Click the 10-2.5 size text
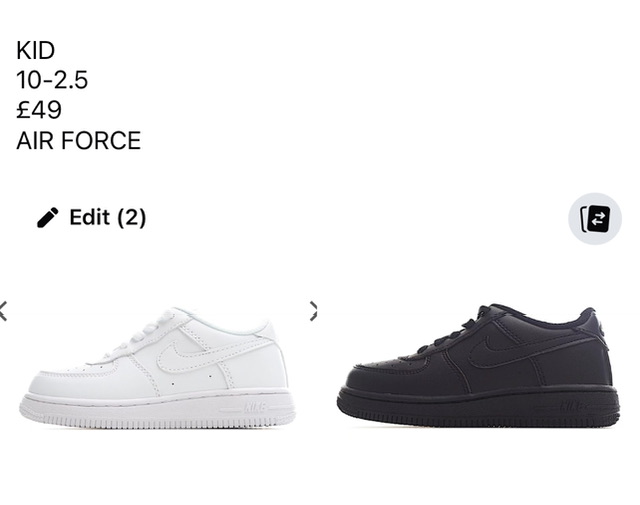The height and width of the screenshot is (505, 640). click(52, 80)
